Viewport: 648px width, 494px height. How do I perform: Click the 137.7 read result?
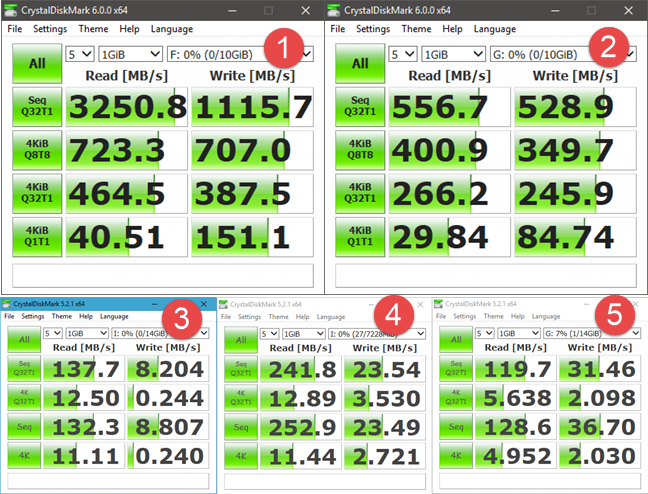(84, 369)
